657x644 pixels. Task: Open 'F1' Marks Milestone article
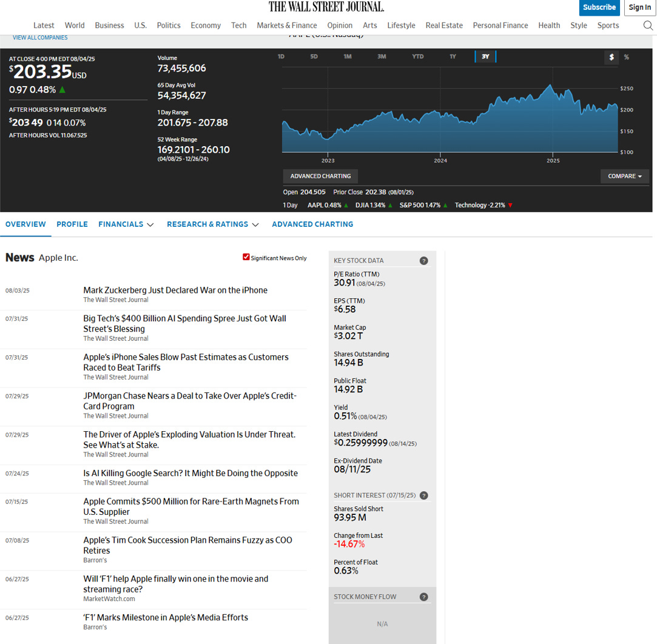tap(166, 617)
